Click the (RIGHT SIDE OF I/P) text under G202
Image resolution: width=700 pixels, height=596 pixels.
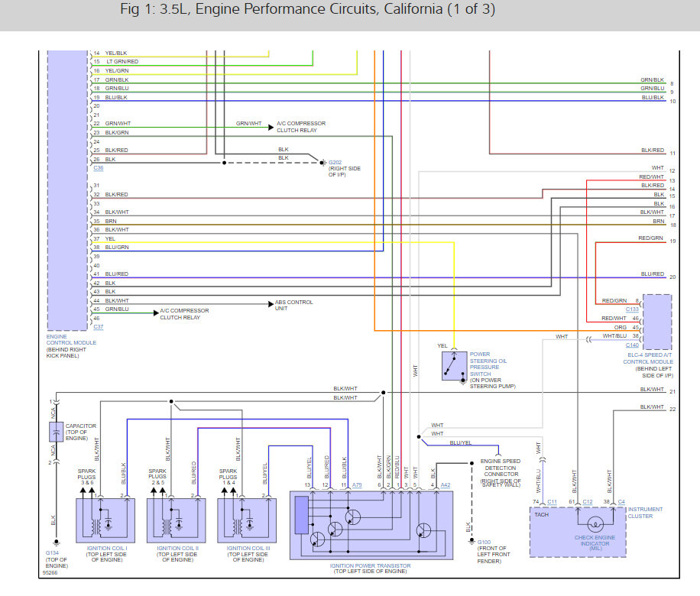tap(344, 171)
